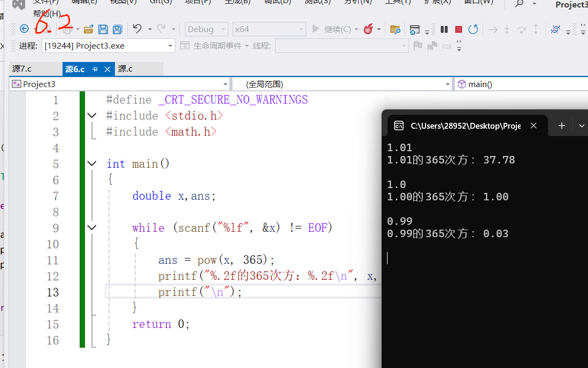Open the Hot Reload options arrow
The height and width of the screenshot is (368, 588).
(379, 29)
